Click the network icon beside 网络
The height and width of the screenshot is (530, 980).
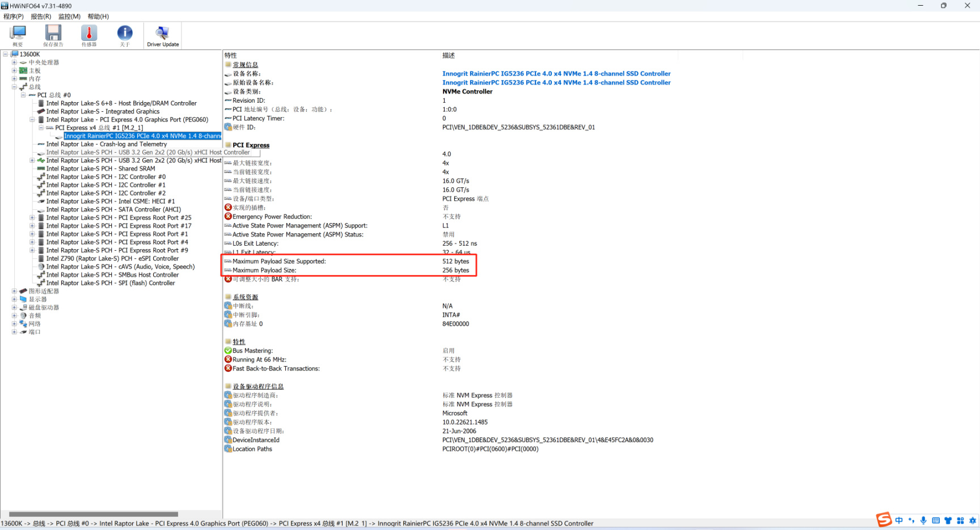23,323
